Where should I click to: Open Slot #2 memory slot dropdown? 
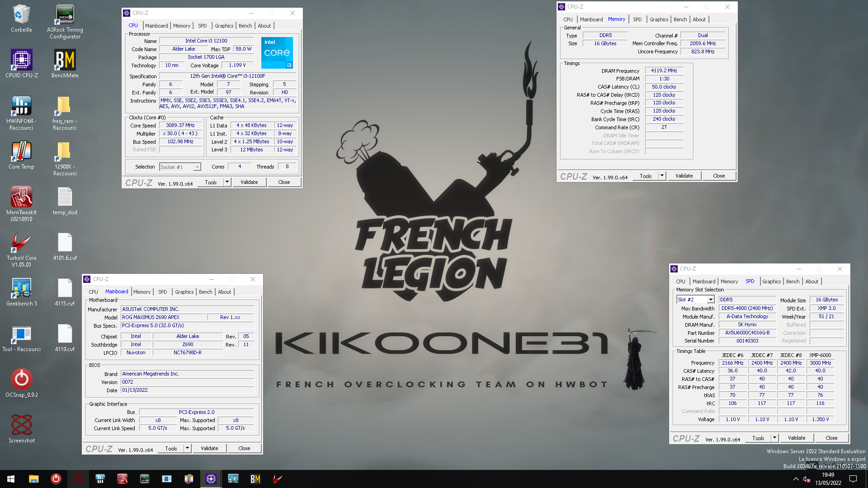[x=695, y=300]
